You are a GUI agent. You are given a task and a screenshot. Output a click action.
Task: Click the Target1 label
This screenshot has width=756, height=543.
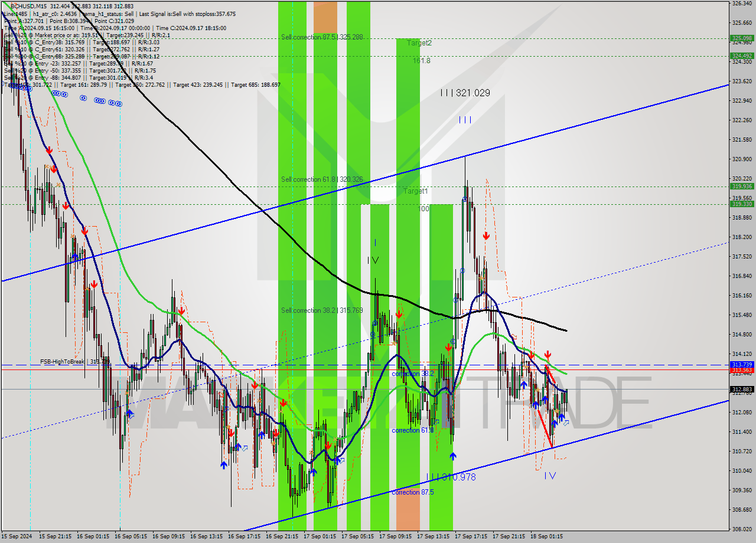point(416,191)
